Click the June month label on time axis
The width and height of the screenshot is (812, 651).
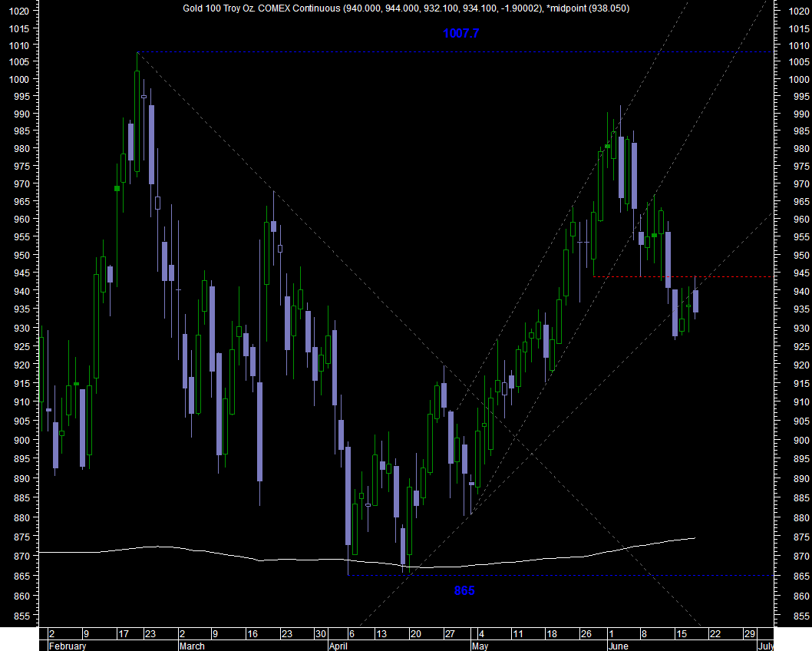pyautogui.click(x=619, y=646)
